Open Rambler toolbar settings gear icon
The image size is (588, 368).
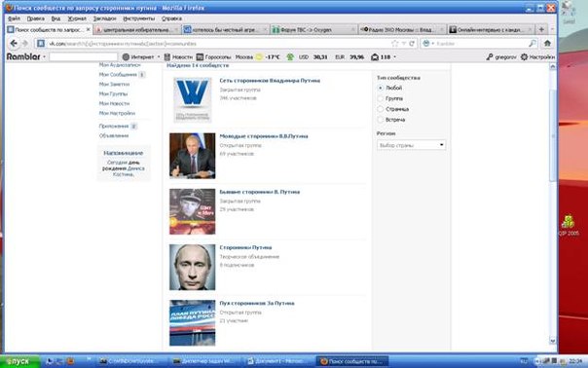pyautogui.click(x=524, y=57)
